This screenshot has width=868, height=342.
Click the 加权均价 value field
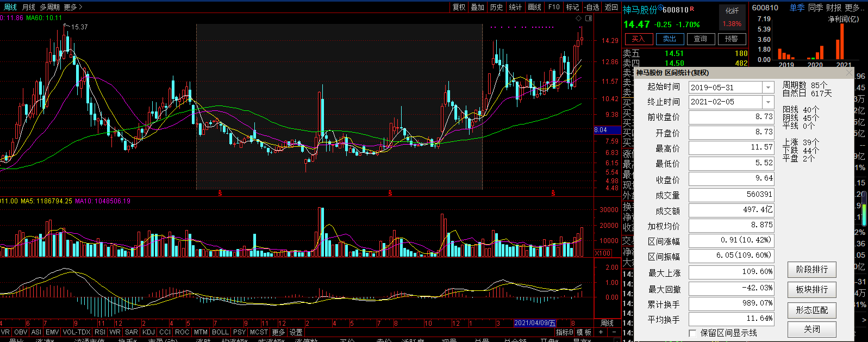click(731, 225)
